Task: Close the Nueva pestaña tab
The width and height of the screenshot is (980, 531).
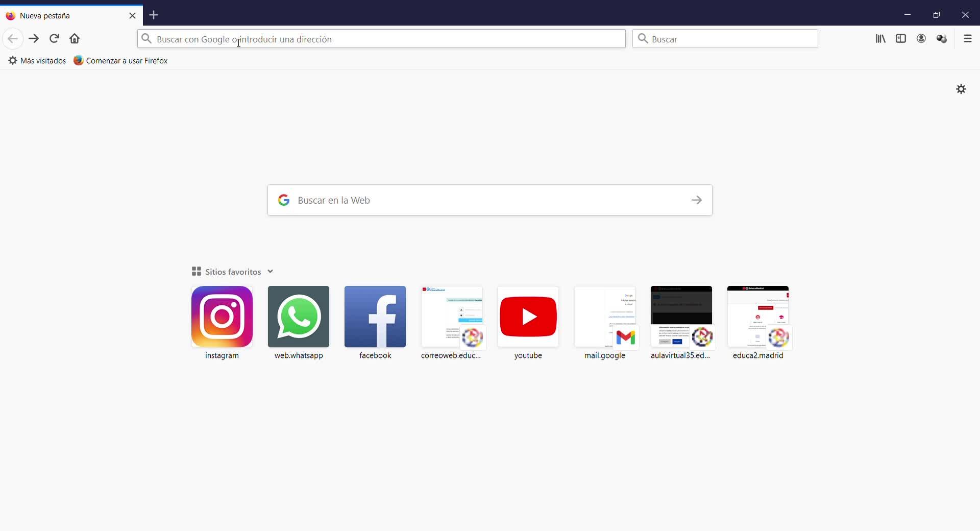Action: 132,16
